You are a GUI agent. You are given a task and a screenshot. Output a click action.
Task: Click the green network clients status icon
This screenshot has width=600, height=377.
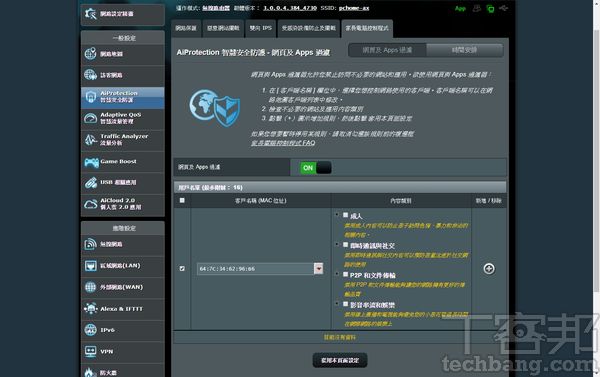coord(490,8)
